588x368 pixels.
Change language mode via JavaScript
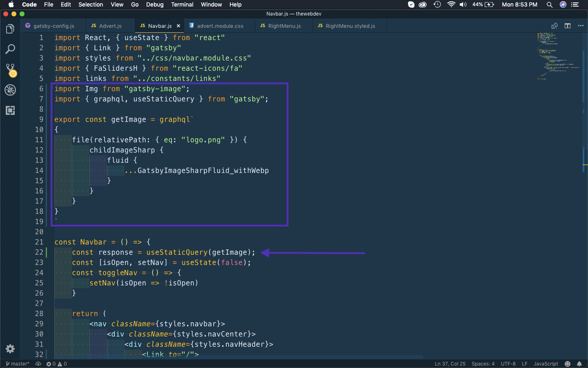[546, 364]
